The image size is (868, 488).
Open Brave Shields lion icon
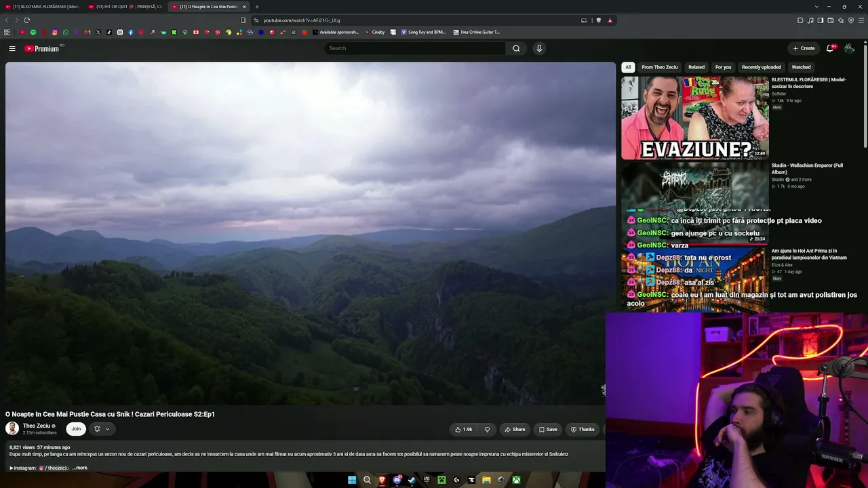(599, 20)
